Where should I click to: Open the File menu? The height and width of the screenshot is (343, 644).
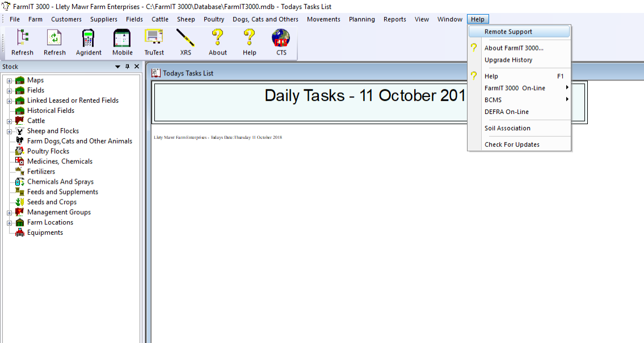pos(15,19)
